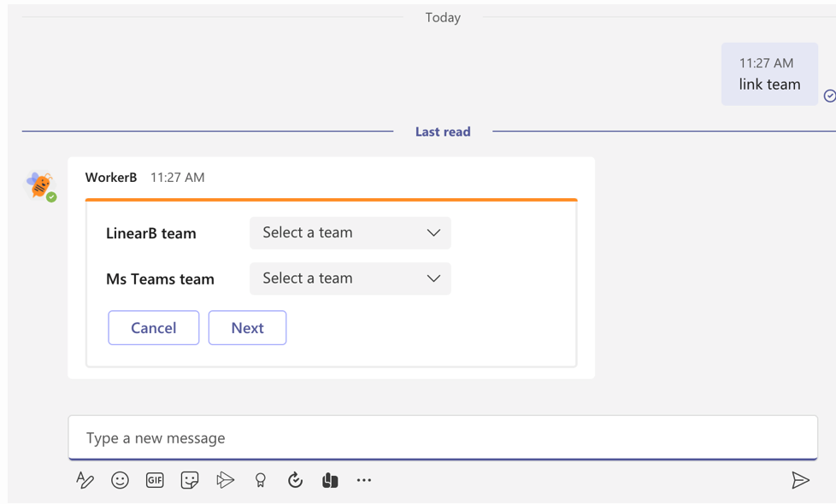
Task: Focus the Type a new message field
Action: point(443,438)
